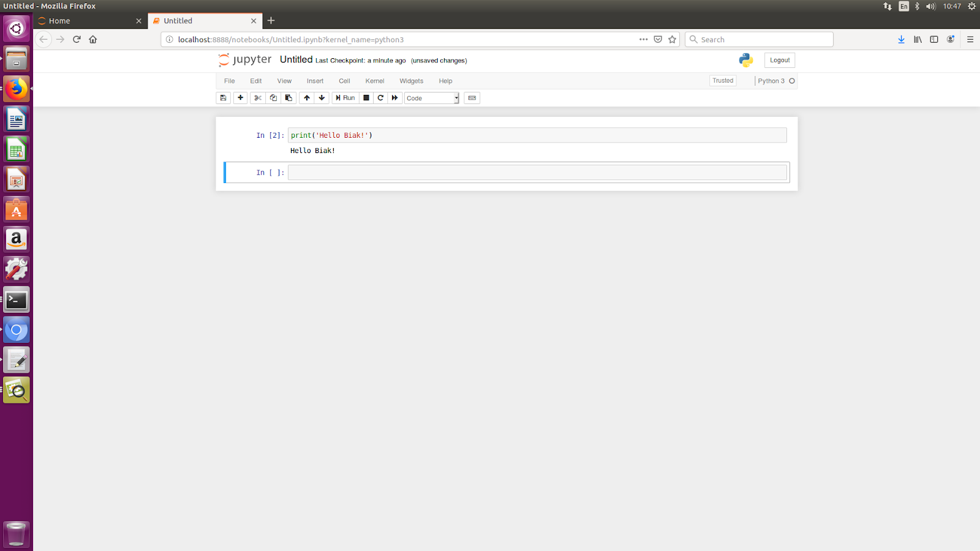The image size is (980, 551).
Task: Insert a new cell below
Action: 240,97
